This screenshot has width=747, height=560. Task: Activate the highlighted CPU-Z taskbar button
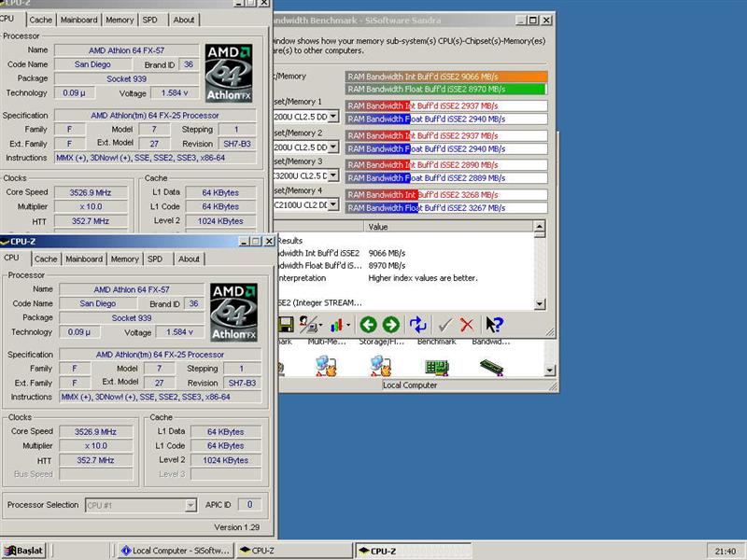[x=413, y=551]
